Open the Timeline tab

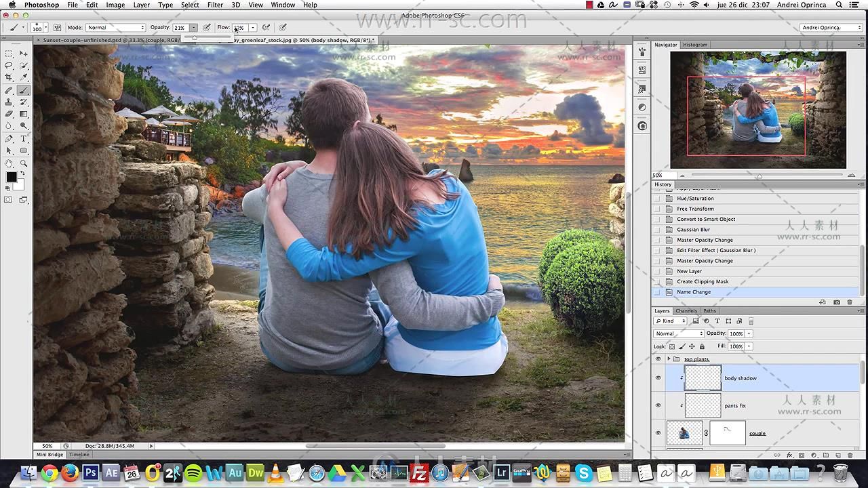[79, 455]
